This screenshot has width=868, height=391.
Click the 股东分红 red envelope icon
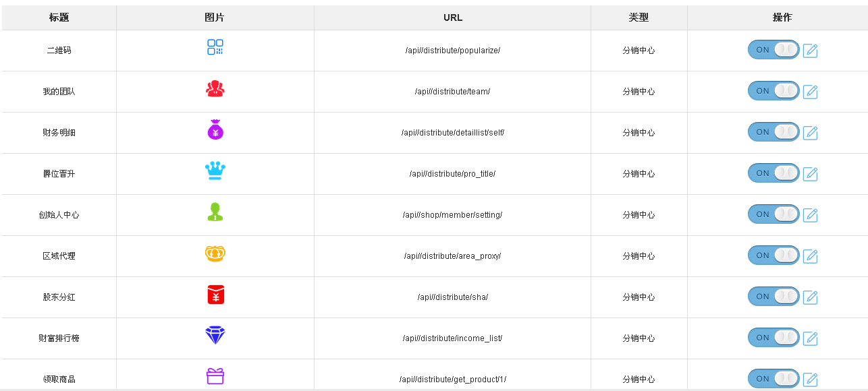point(215,295)
